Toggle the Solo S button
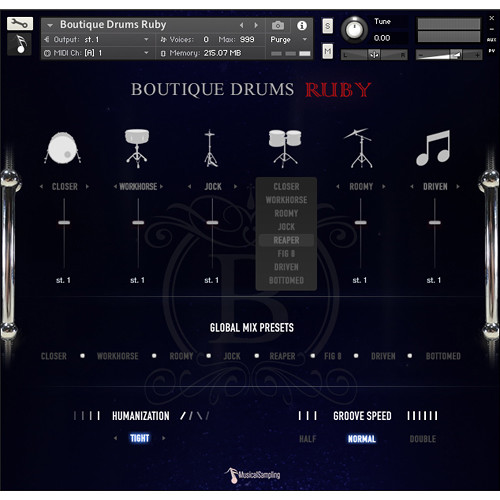Image resolution: width=500 pixels, height=500 pixels. coord(327,26)
